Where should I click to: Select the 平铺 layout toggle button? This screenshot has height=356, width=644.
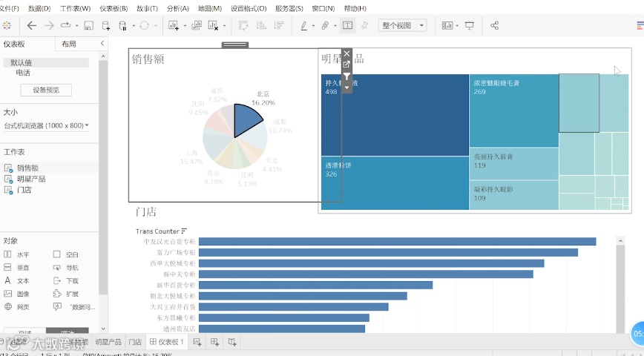click(x=24, y=332)
